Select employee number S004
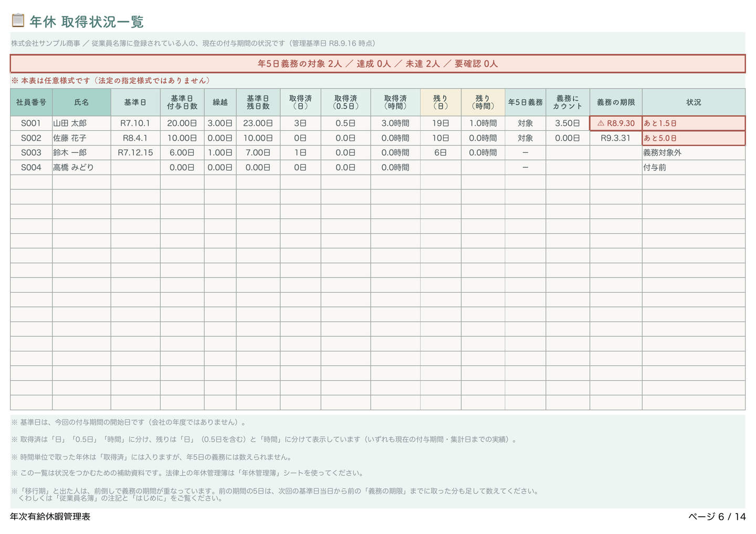Screen dimensions: 756x534 [31, 167]
